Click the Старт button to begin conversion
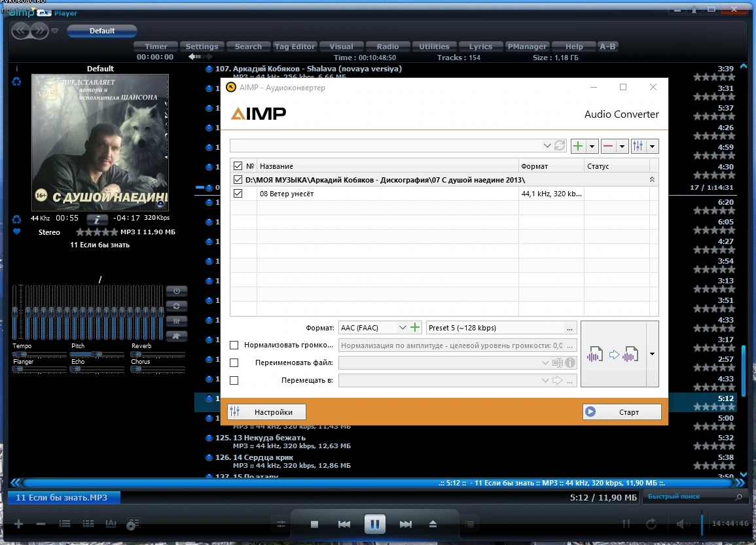The width and height of the screenshot is (756, 545). [x=622, y=412]
